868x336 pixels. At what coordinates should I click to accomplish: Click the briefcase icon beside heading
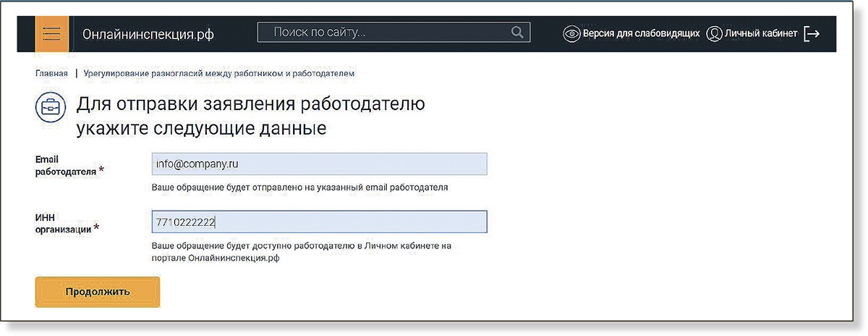coord(50,109)
